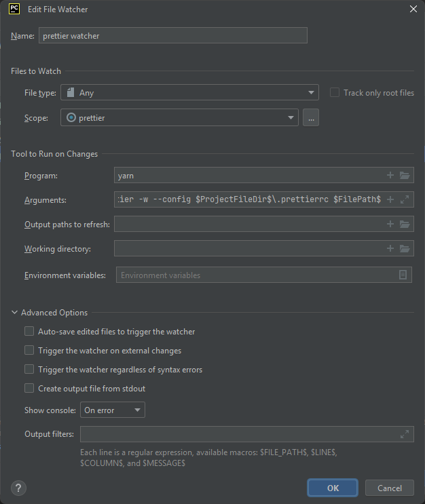This screenshot has width=425, height=504.
Task: Browse for Working directory folder
Action: (x=405, y=249)
